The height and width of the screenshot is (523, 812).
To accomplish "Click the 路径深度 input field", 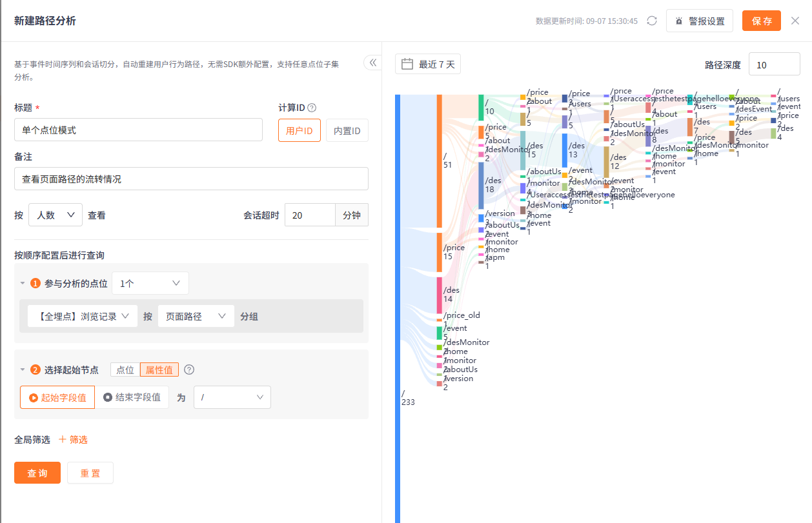I will coord(775,64).
